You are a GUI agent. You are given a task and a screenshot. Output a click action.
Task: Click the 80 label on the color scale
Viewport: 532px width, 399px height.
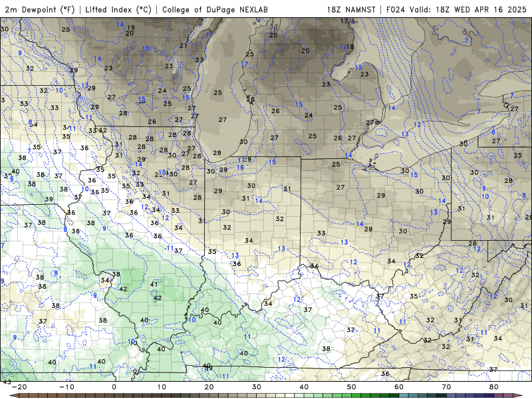click(494, 387)
